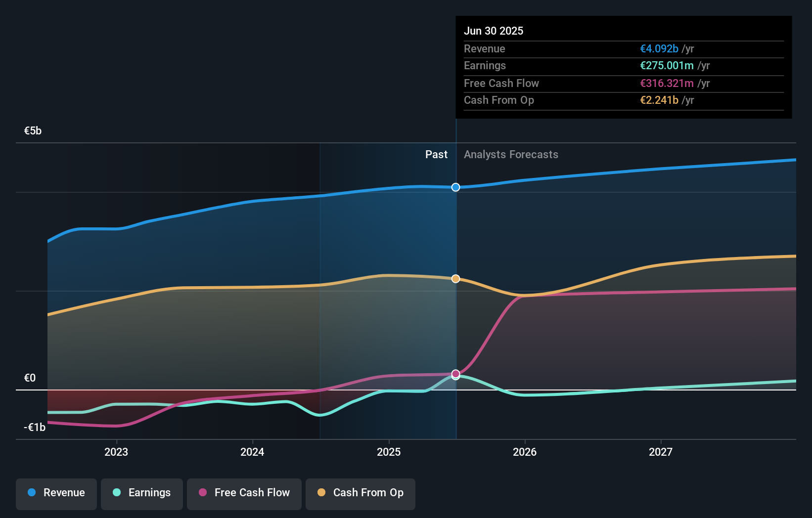Click the pink Free Cash Flow legend dot

(203, 492)
